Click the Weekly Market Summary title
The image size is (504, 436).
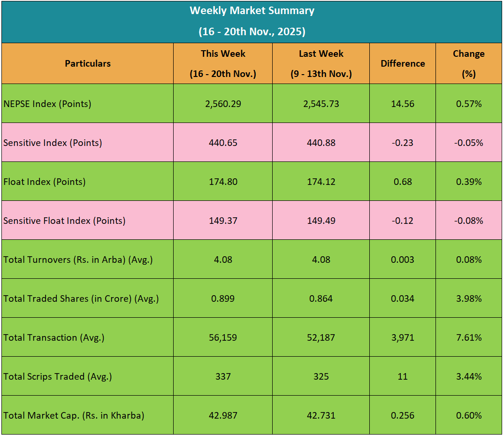(252, 11)
